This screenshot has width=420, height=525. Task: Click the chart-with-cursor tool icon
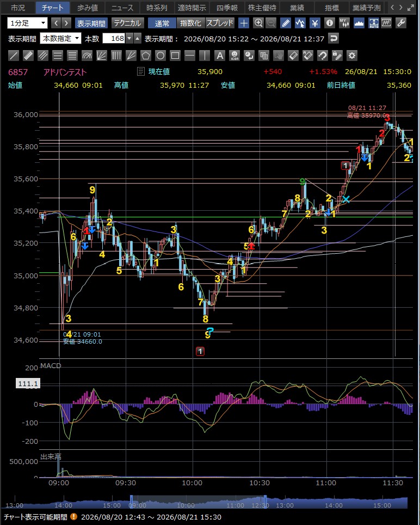click(300, 23)
